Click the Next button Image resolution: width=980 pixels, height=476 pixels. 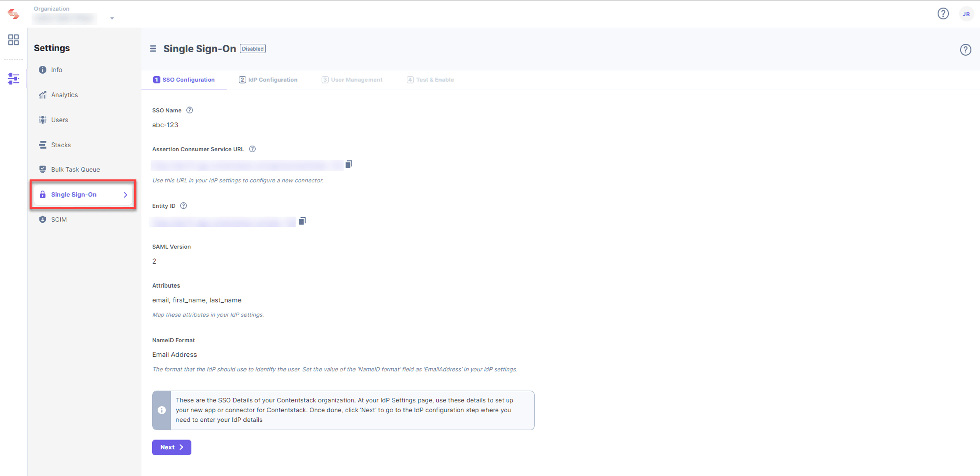(x=171, y=447)
